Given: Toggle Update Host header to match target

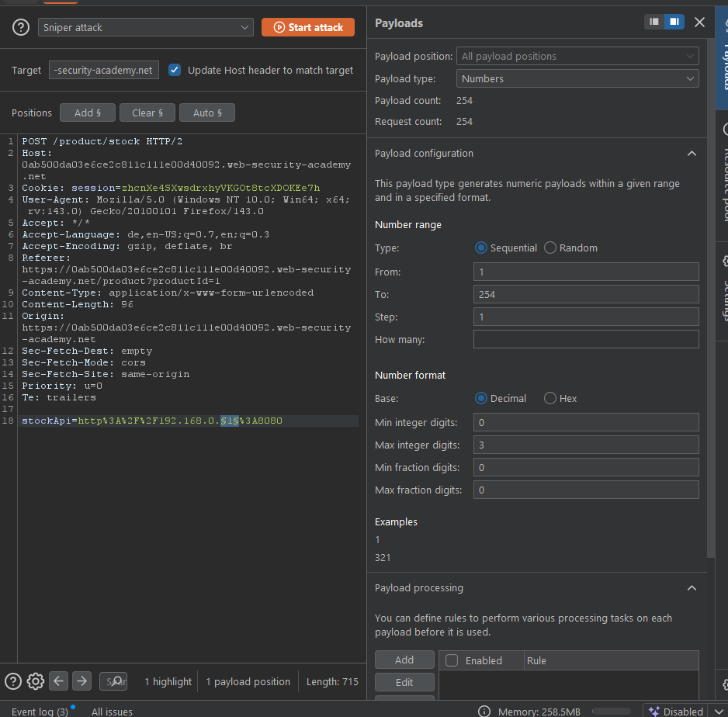Looking at the screenshot, I should point(175,70).
